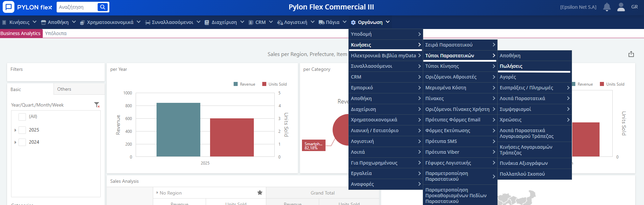Viewport: 644px width, 205px height.
Task: Open Γέφυρες Λογιστικής menu entry
Action: pyautogui.click(x=460, y=163)
